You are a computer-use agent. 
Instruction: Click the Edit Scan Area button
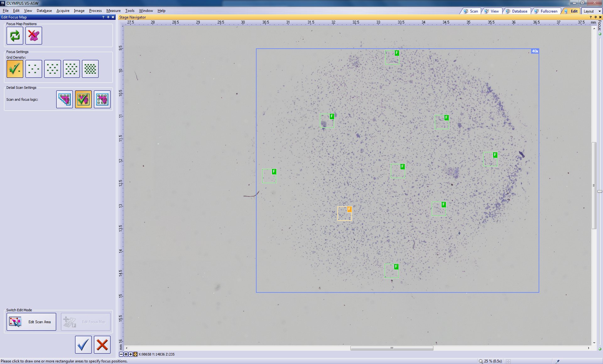[x=31, y=322]
